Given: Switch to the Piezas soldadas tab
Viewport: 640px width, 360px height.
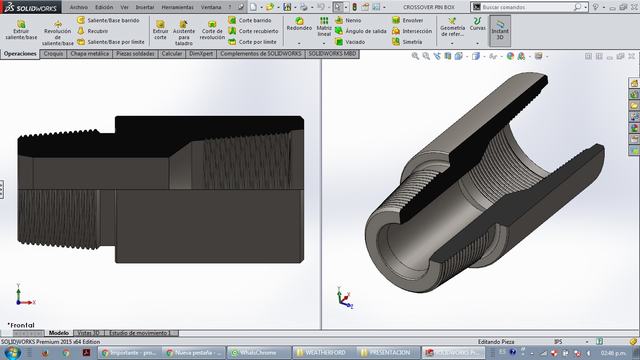Looking at the screenshot, I should coord(136,54).
